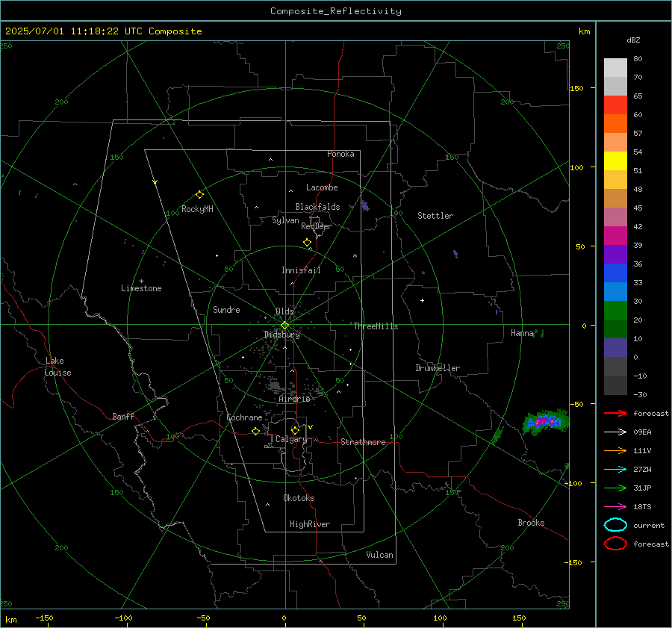Click the cyan current ellipse legend icon
672x628 pixels.
[615, 525]
